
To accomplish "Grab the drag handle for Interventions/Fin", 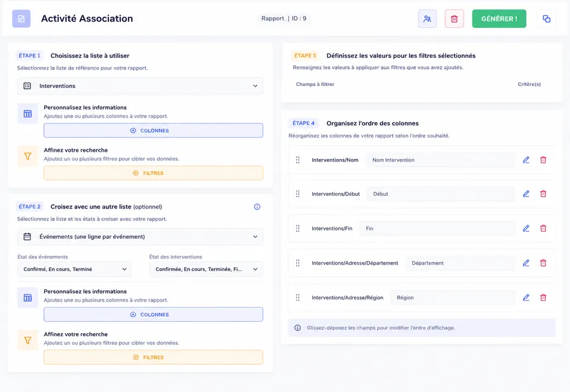I will (x=298, y=229).
